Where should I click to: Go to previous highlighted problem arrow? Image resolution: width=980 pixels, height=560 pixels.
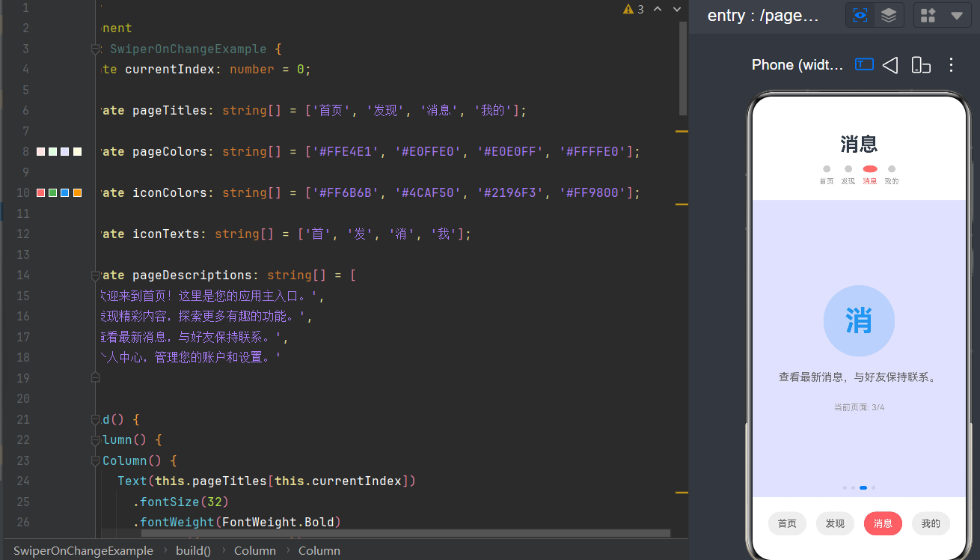(658, 9)
